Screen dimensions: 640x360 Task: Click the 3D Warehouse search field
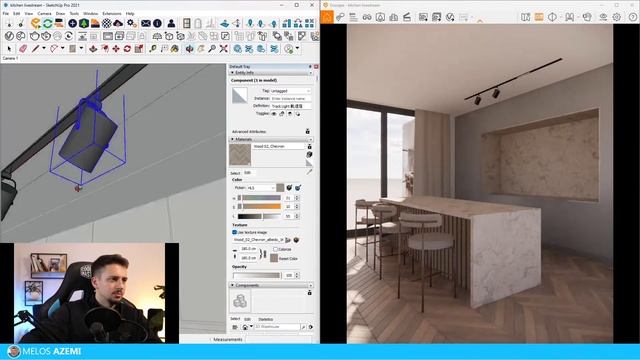tap(277, 327)
